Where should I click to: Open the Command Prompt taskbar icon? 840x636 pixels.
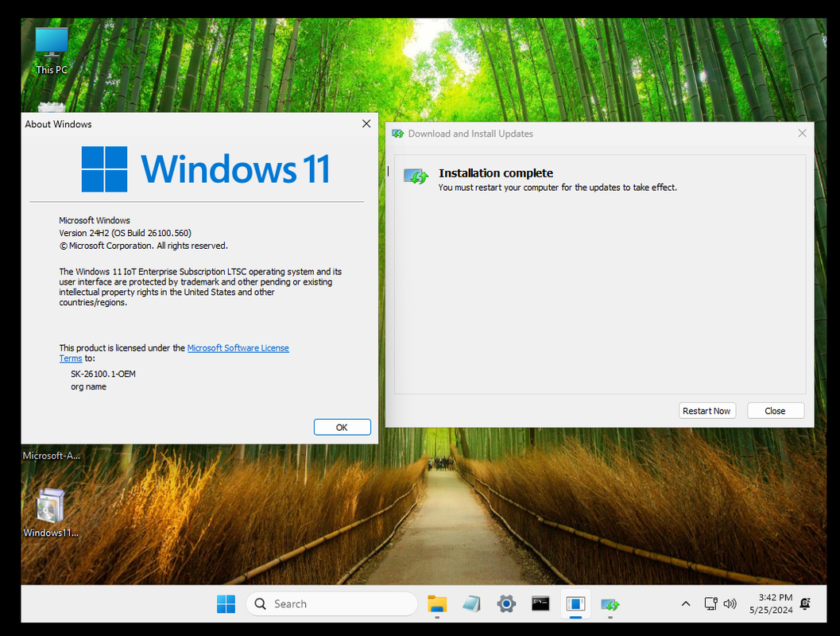540,604
